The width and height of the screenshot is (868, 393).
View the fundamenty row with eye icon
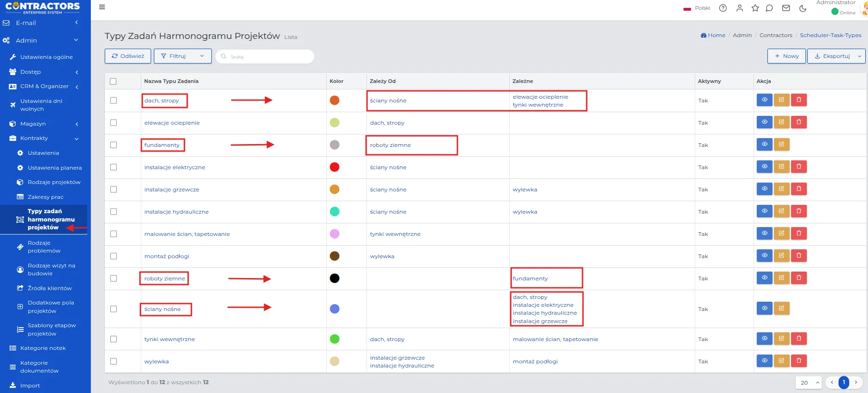pyautogui.click(x=764, y=144)
